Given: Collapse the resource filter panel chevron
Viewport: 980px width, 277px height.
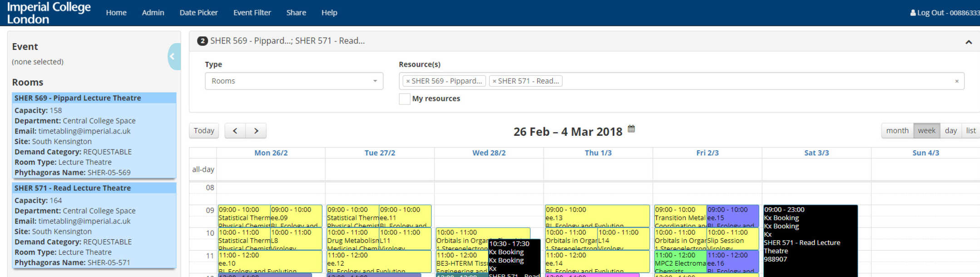Looking at the screenshot, I should pos(968,42).
